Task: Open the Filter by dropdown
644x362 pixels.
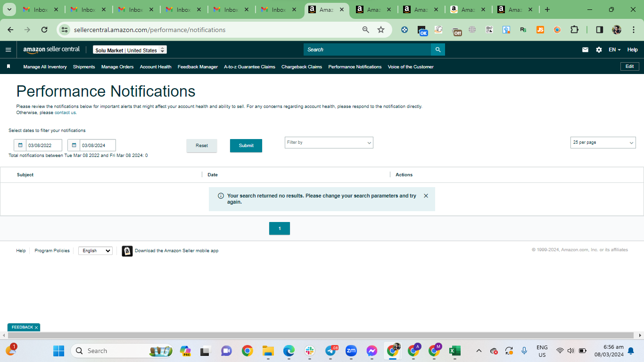Action: point(329,142)
